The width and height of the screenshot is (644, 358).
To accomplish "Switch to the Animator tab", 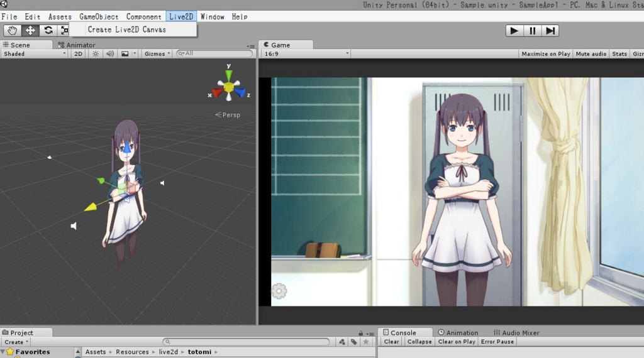I will point(77,45).
